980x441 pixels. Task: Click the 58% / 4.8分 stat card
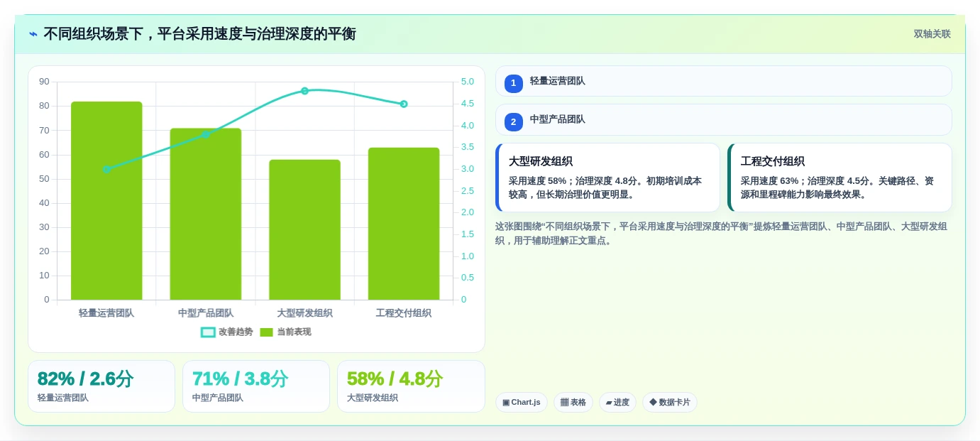pos(411,386)
